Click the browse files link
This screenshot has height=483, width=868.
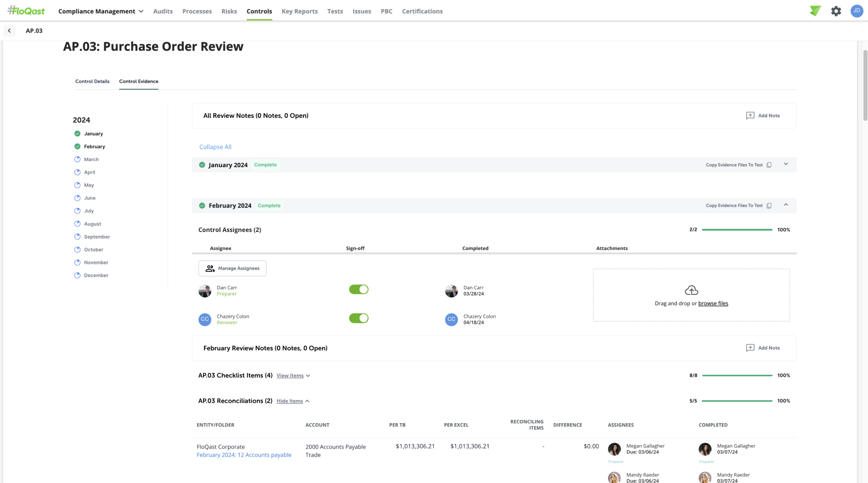(x=713, y=303)
